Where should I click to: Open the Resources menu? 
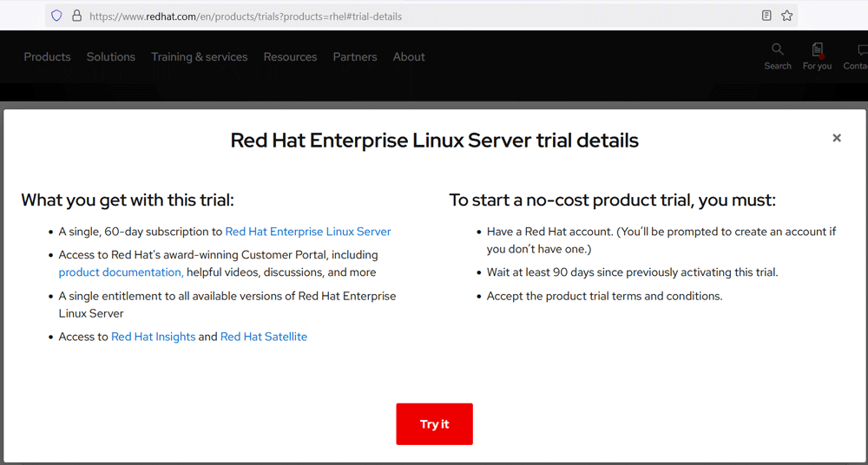click(290, 57)
